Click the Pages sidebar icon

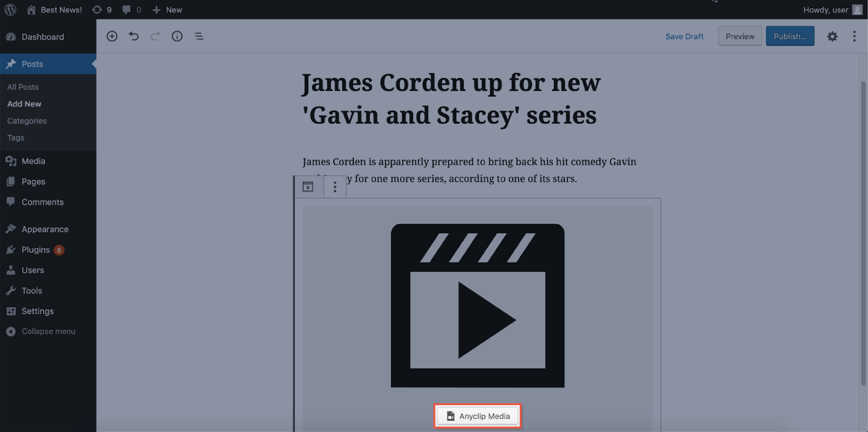[x=11, y=182]
